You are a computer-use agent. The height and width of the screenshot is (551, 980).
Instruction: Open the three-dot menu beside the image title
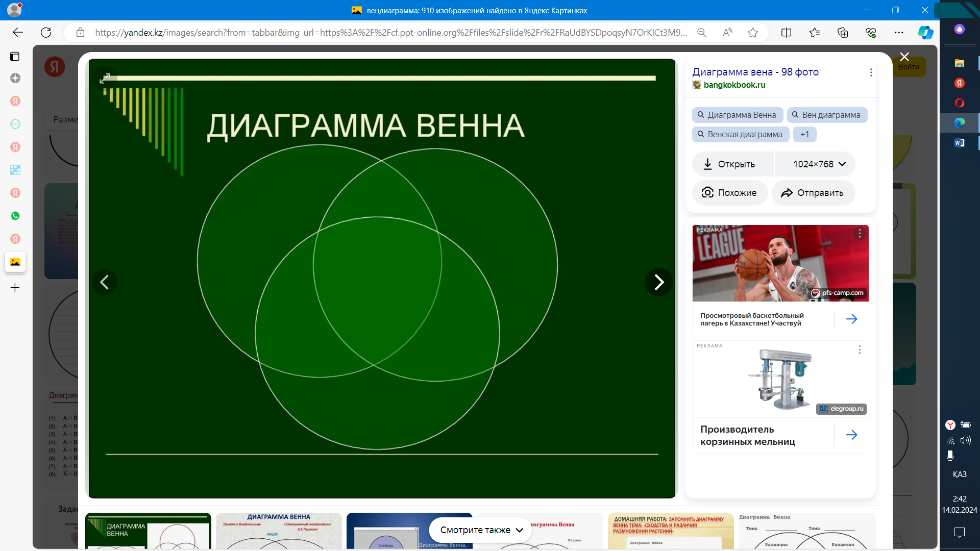click(x=871, y=72)
